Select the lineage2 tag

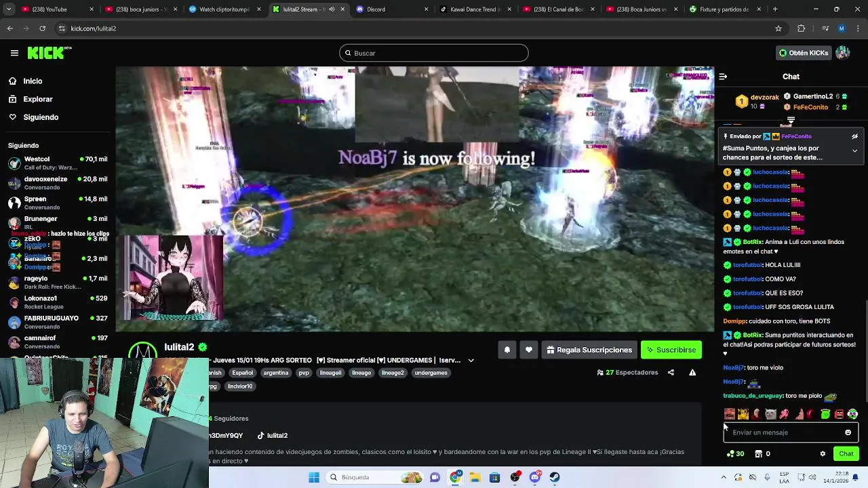(x=392, y=373)
